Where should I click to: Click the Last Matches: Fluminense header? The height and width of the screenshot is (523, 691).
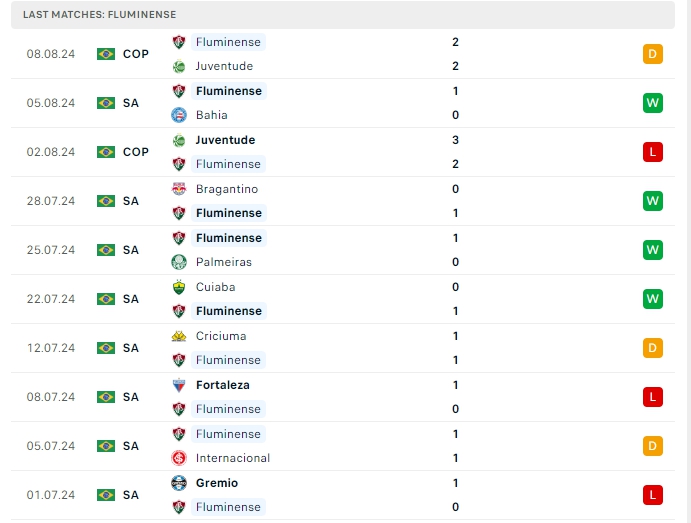pyautogui.click(x=100, y=15)
